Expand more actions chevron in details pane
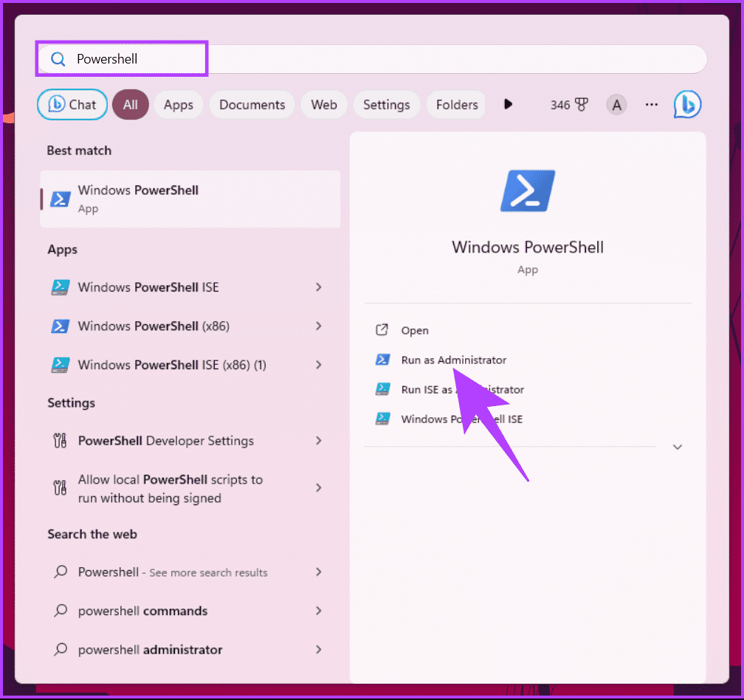The height and width of the screenshot is (700, 744). 678,447
